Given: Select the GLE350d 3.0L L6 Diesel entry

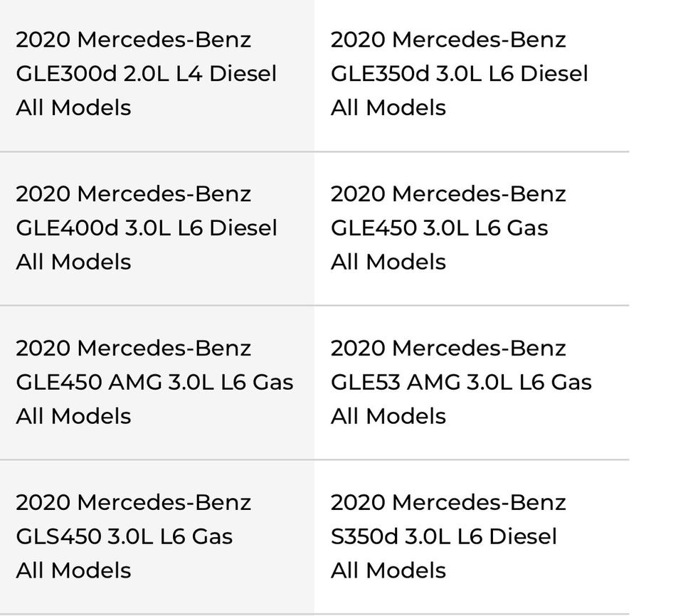Looking at the screenshot, I should [x=459, y=73].
